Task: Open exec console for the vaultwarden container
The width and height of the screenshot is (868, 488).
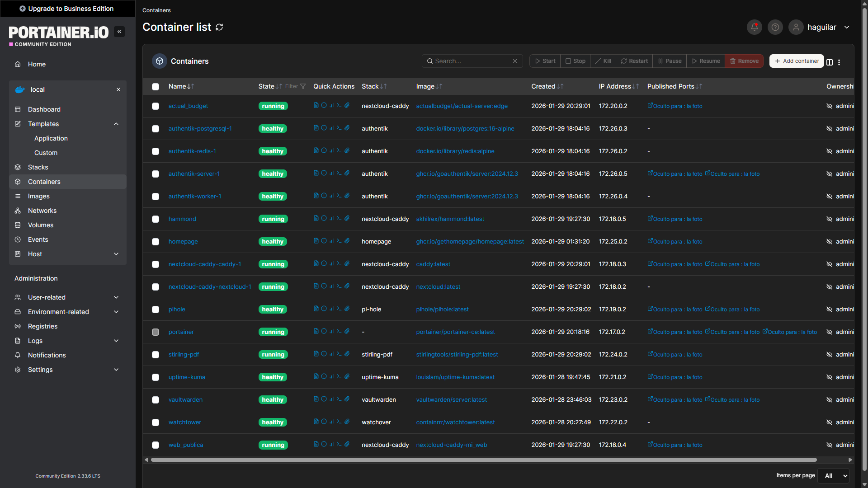Action: click(x=339, y=399)
